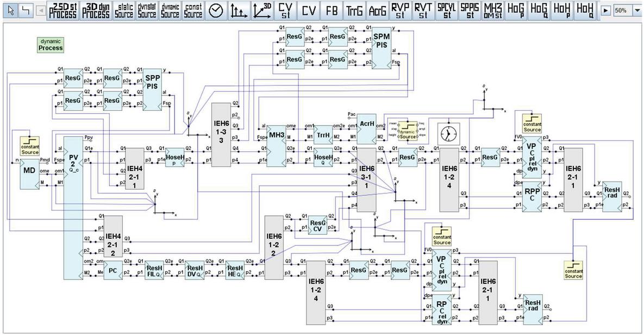Select the MH3 DM st component
Screen dimensions: 644x336
pos(492,11)
